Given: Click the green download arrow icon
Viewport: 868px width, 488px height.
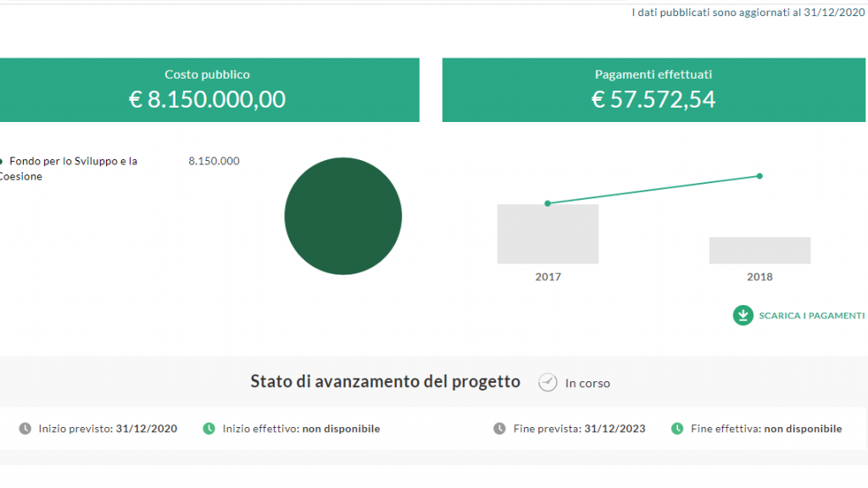Looking at the screenshot, I should point(743,315).
